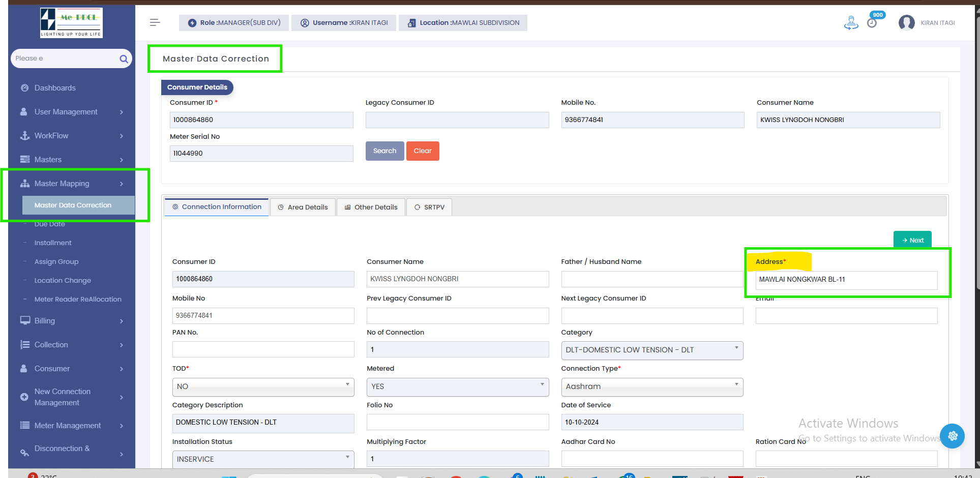Expand the Billing submenu chevron
This screenshot has width=980, height=478.
[122, 321]
